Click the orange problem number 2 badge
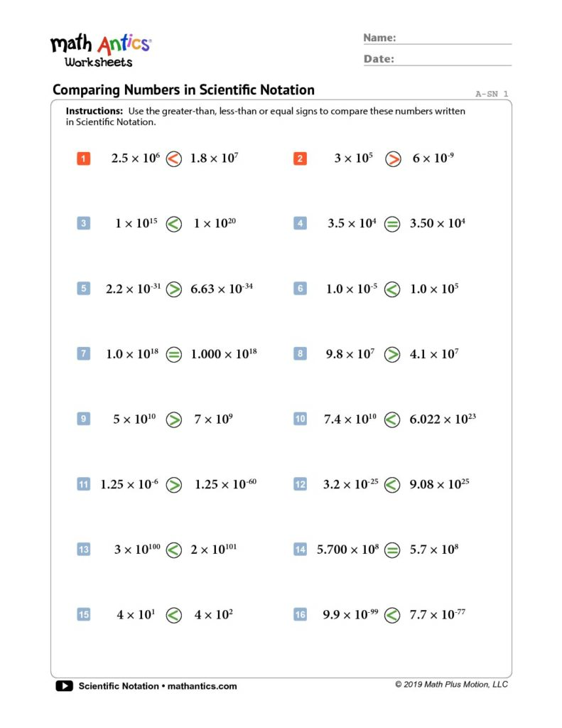Image resolution: width=562 pixels, height=728 pixels. coord(300,159)
